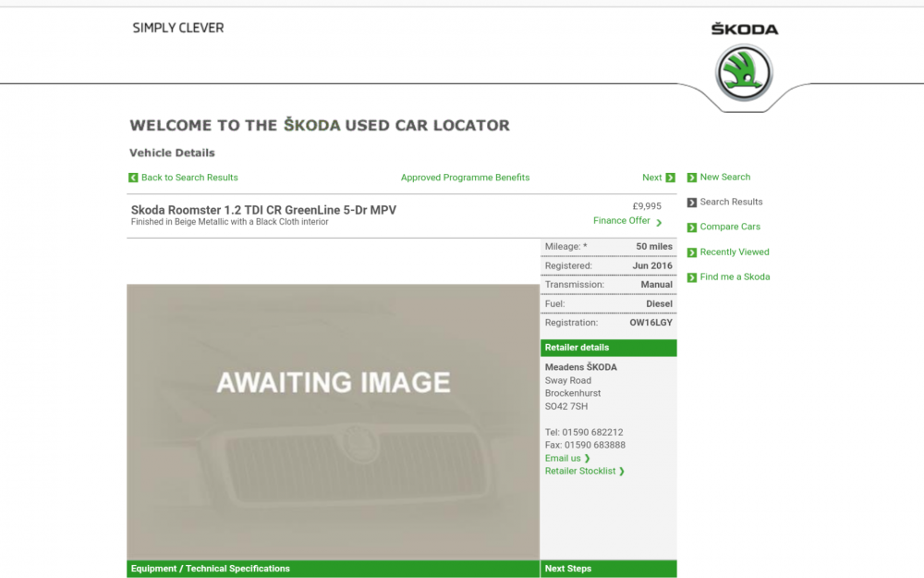This screenshot has width=924, height=578.
Task: Click the Registration: label
Action: [571, 323]
